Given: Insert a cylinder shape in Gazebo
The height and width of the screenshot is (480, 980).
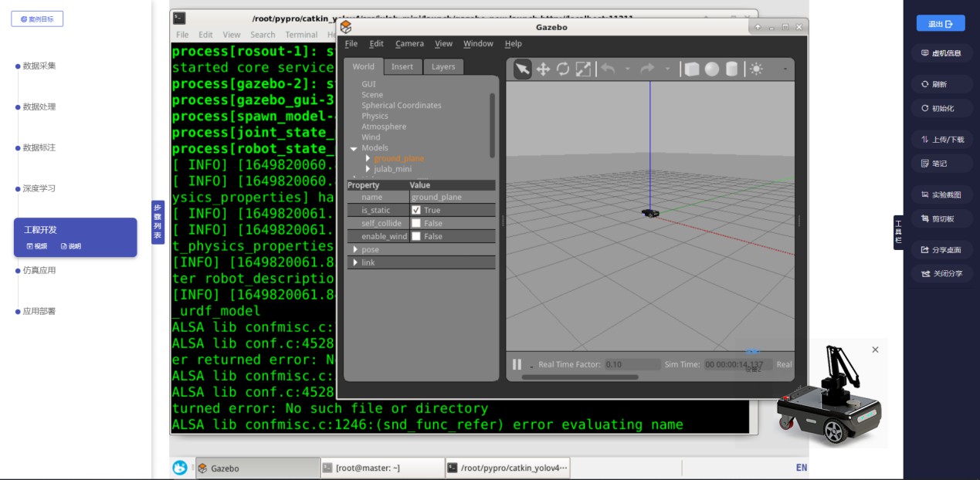Looking at the screenshot, I should [732, 69].
